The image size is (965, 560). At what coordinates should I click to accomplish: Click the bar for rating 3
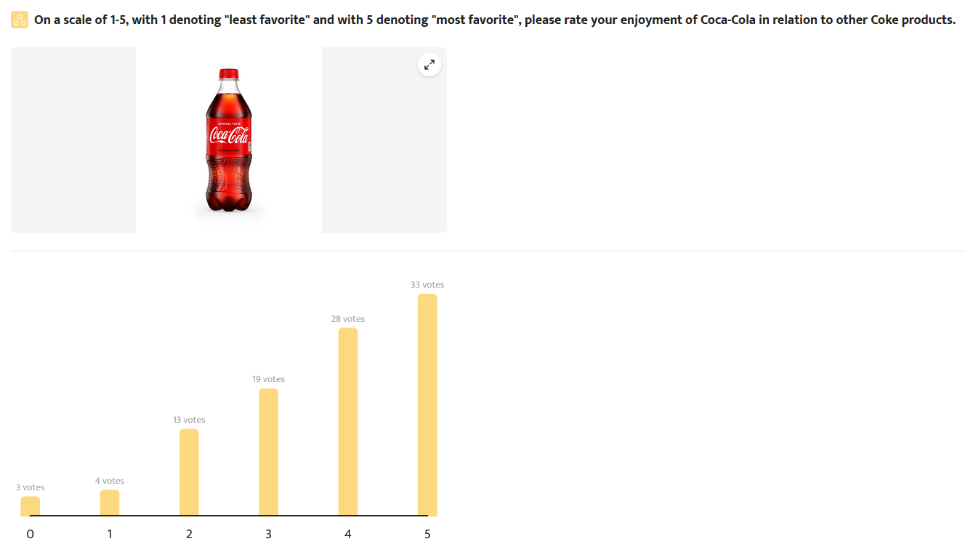coord(268,453)
